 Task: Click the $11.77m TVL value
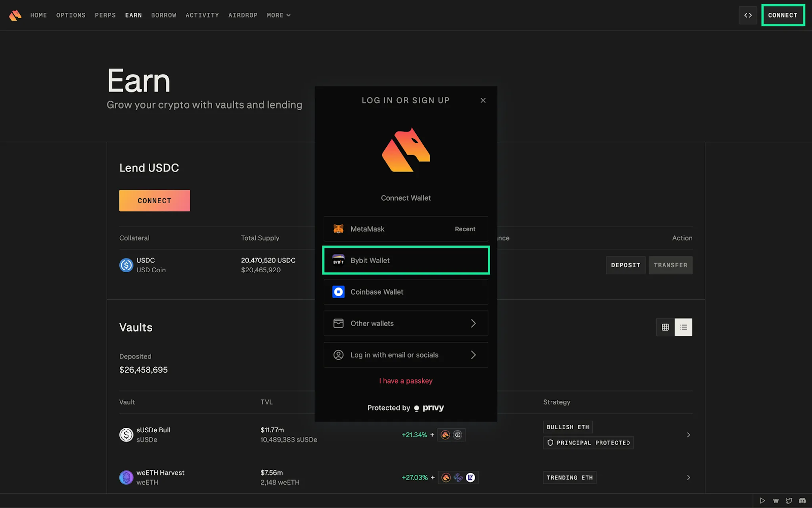[272, 430]
